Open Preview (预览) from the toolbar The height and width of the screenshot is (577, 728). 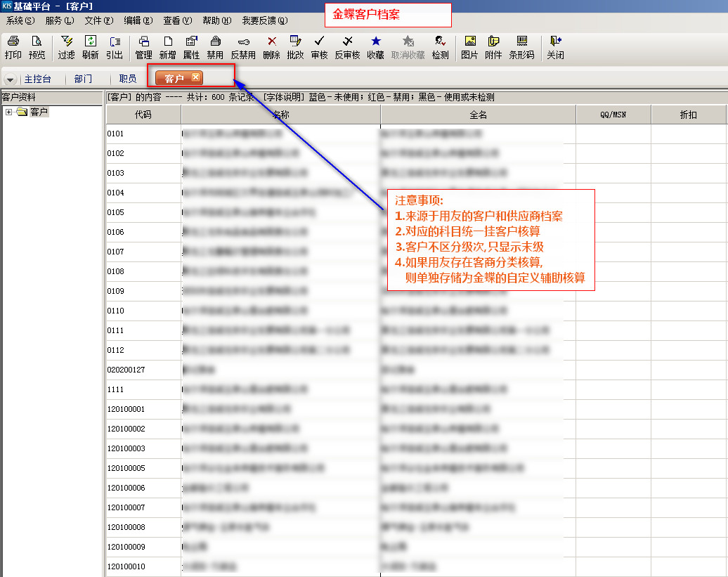pos(37,47)
